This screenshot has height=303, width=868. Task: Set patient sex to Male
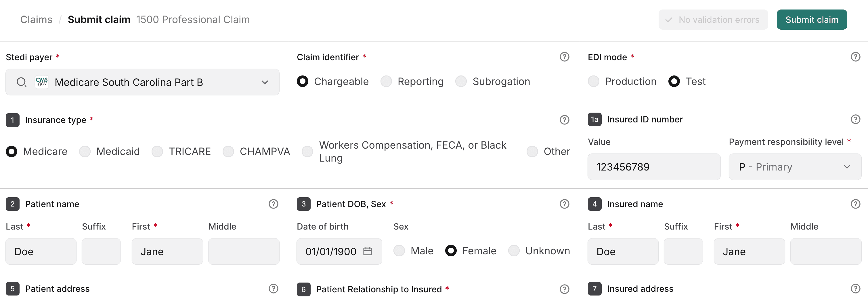[x=399, y=251]
